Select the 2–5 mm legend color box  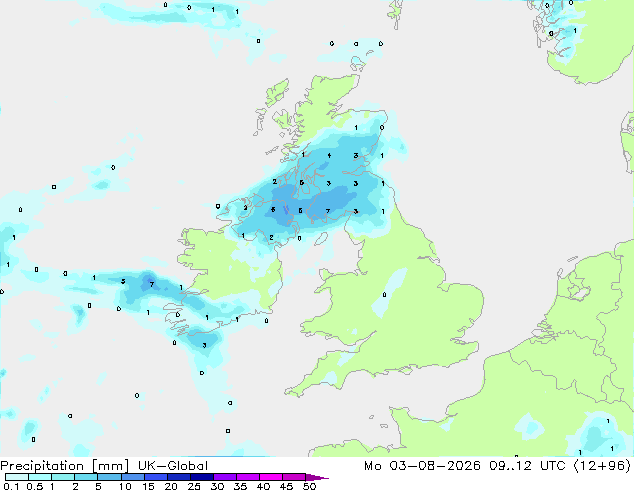click(86, 477)
